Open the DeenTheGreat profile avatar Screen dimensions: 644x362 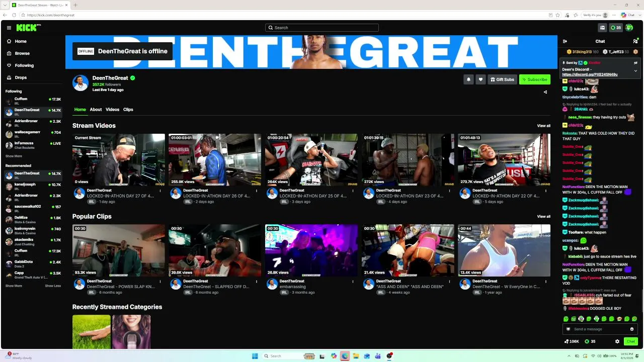(80, 83)
